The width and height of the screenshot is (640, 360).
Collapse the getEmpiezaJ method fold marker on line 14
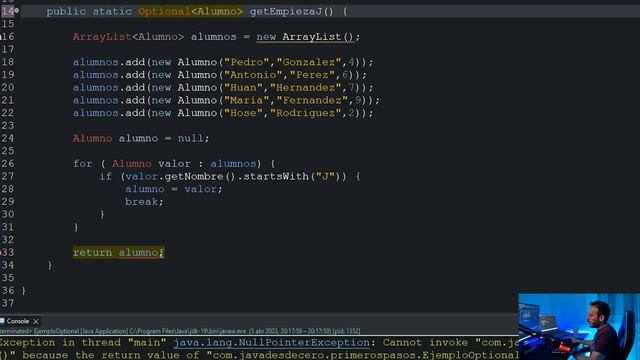[x=17, y=11]
